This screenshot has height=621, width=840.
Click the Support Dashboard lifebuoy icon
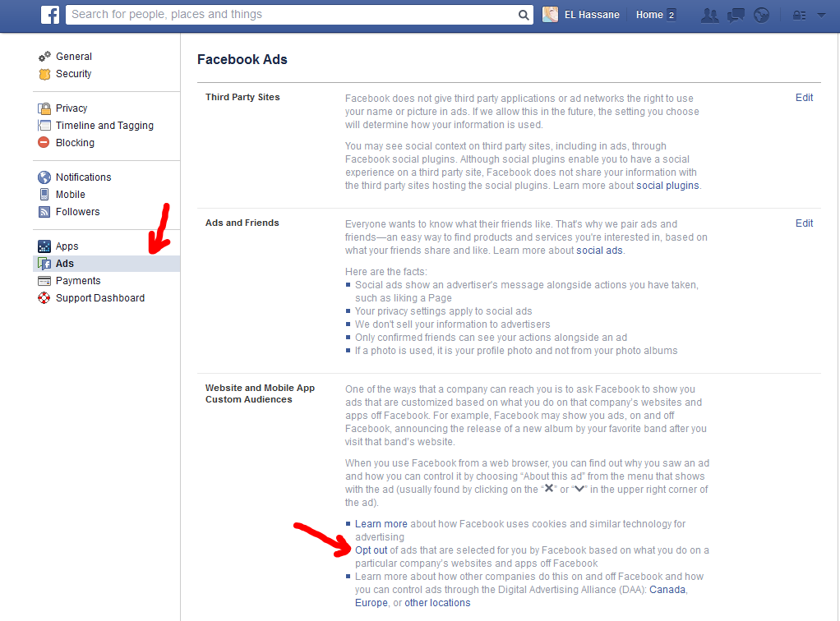coord(44,297)
